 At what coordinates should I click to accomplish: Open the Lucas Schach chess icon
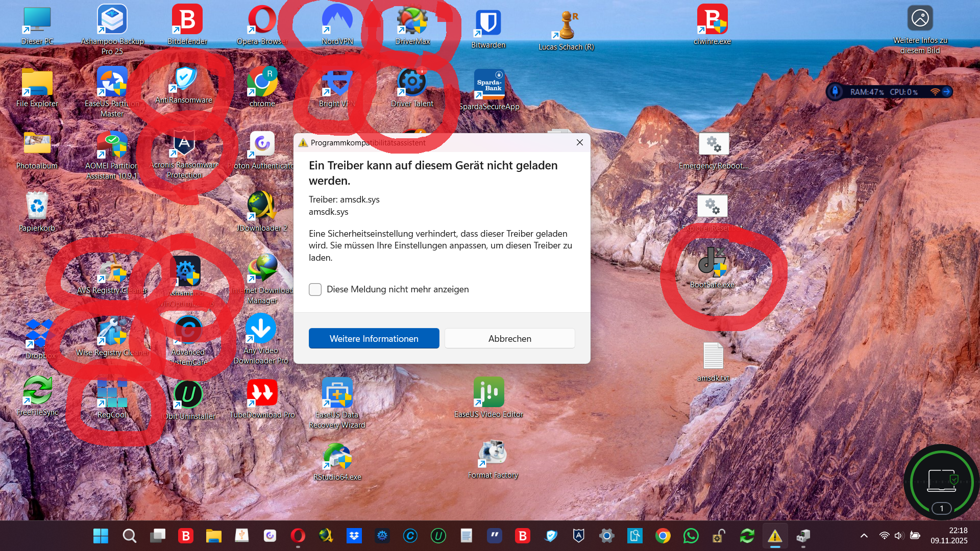pyautogui.click(x=566, y=26)
